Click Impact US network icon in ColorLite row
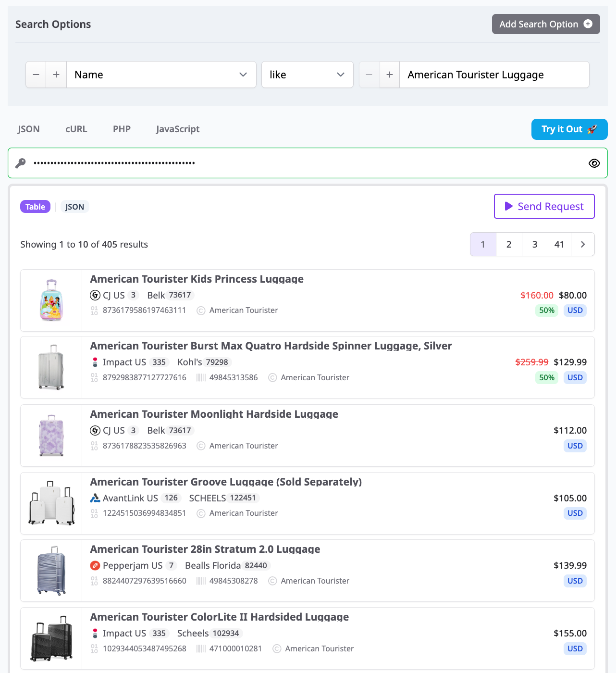616x673 pixels. point(95,633)
